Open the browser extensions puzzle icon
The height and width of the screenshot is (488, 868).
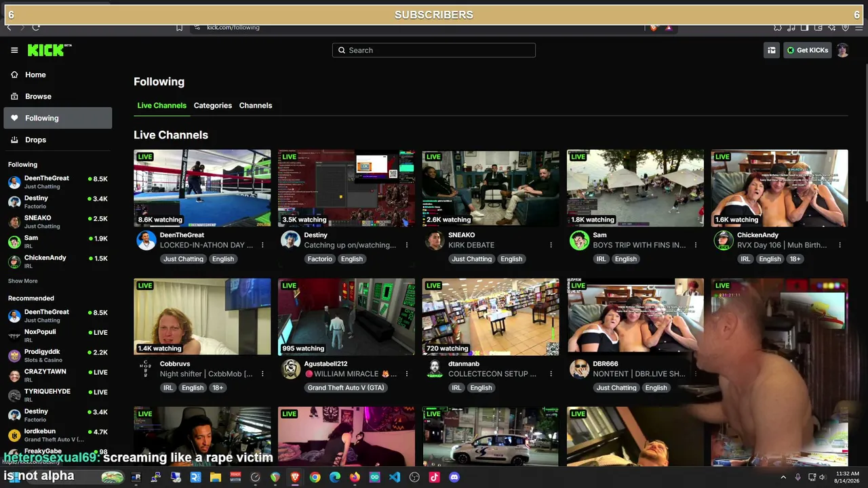pos(778,27)
